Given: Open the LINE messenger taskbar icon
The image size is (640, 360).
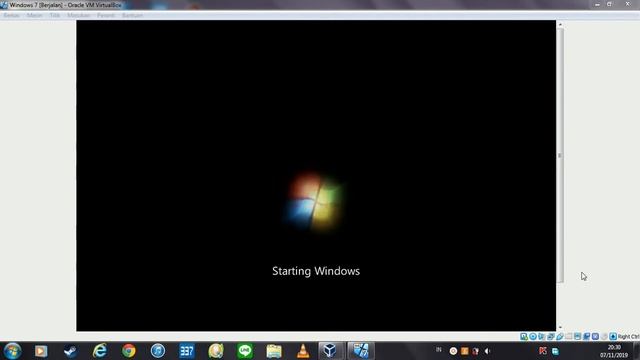Looking at the screenshot, I should pyautogui.click(x=245, y=351).
